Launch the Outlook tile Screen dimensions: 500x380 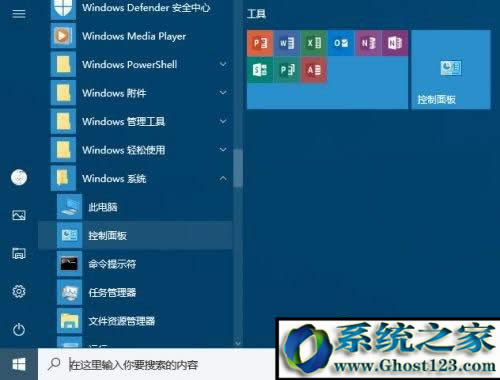tap(341, 43)
